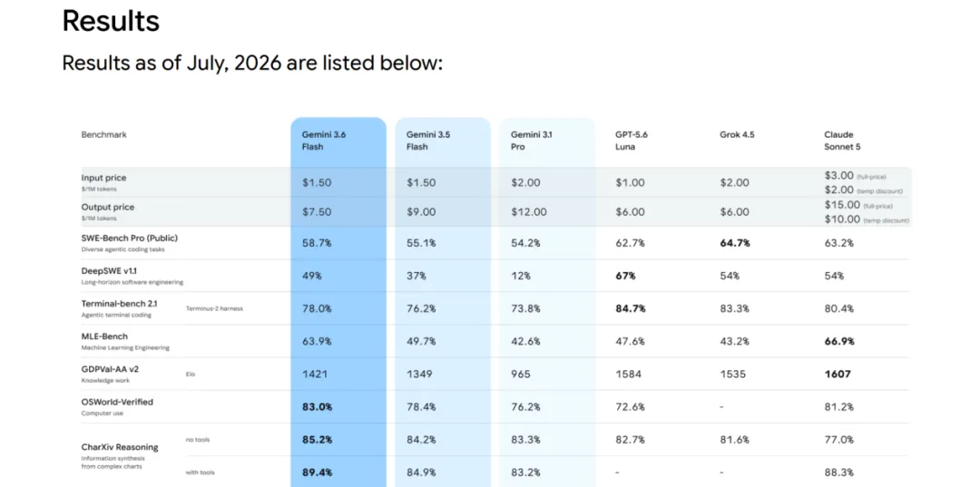This screenshot has width=980, height=487.
Task: Click the Terminus-2 harness note
Action: coord(214,308)
